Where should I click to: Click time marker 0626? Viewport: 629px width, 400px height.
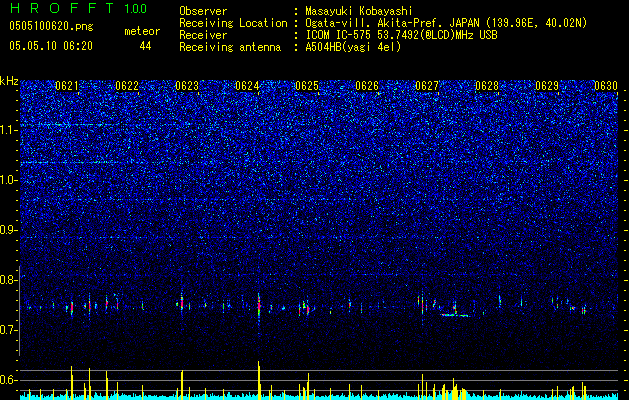tap(367, 86)
